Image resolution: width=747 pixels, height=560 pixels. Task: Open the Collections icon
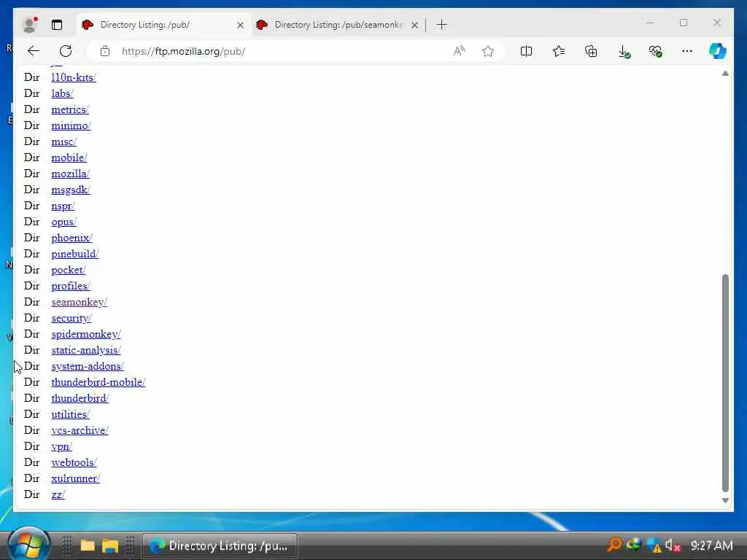(591, 51)
